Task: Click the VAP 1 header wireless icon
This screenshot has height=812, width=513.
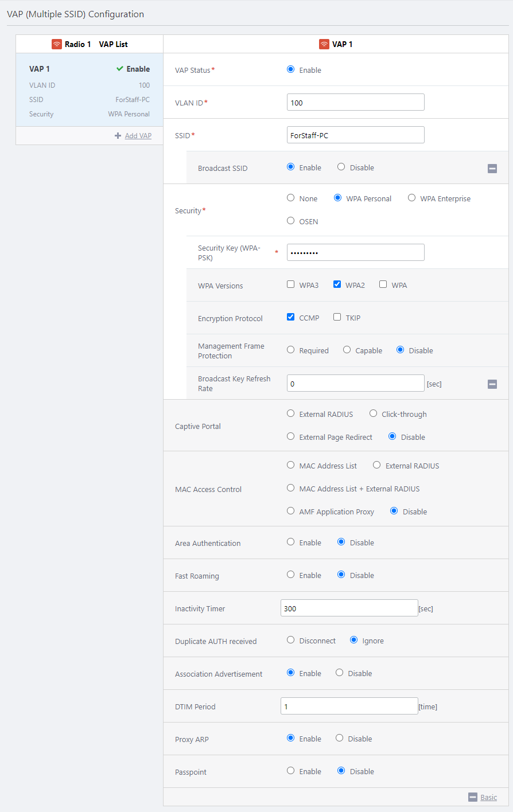Action: pyautogui.click(x=324, y=44)
